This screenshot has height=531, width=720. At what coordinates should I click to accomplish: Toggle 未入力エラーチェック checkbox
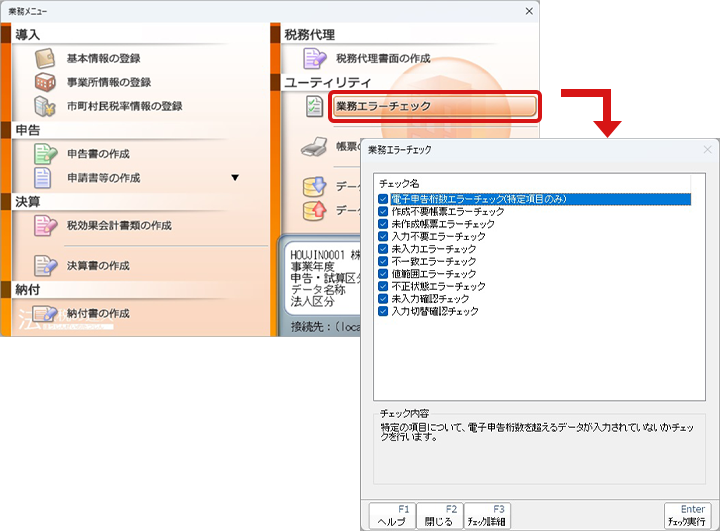coord(384,249)
